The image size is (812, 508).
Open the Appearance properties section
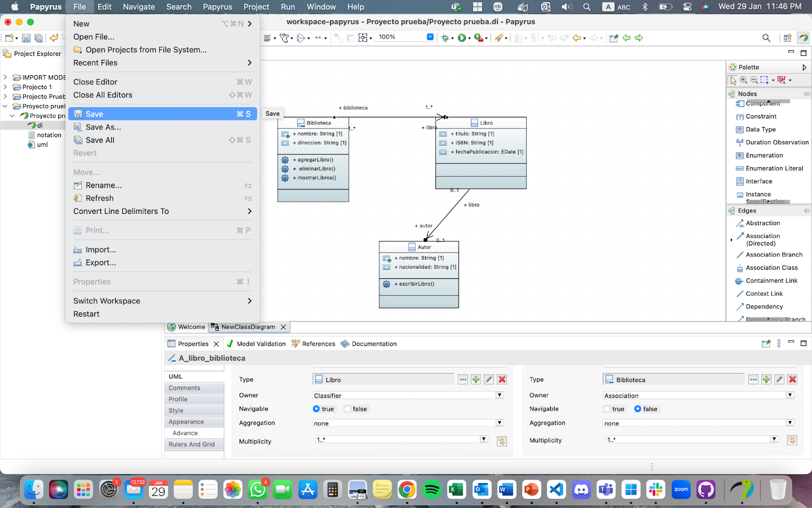pos(186,422)
